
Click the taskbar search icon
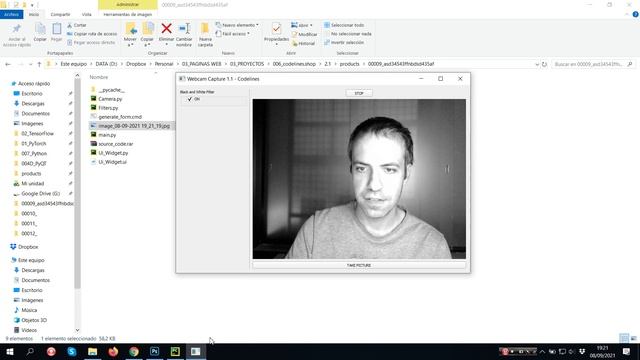(x=30, y=351)
